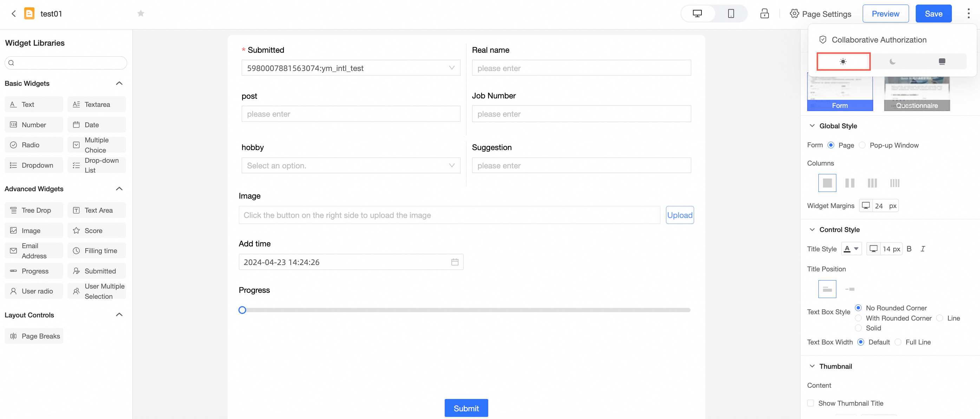Toggle italic title style
This screenshot has height=419, width=980.
[x=922, y=249]
